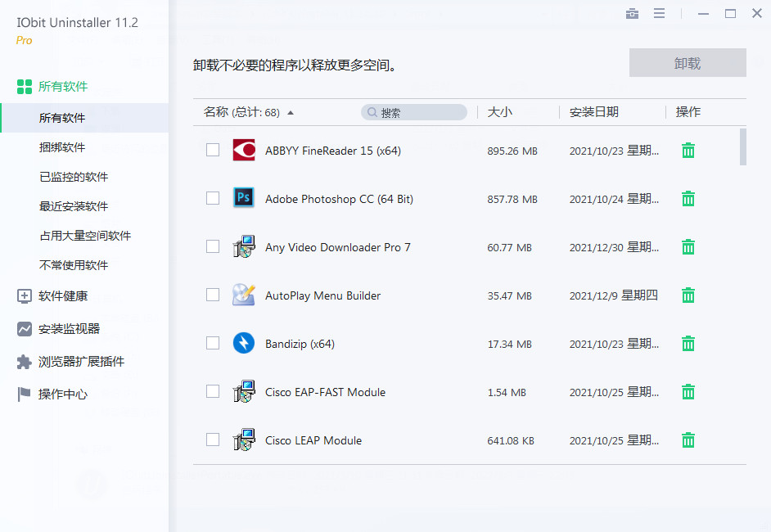
Task: Select the Cisco EAP-FAST Module checkbox
Action: tap(213, 391)
